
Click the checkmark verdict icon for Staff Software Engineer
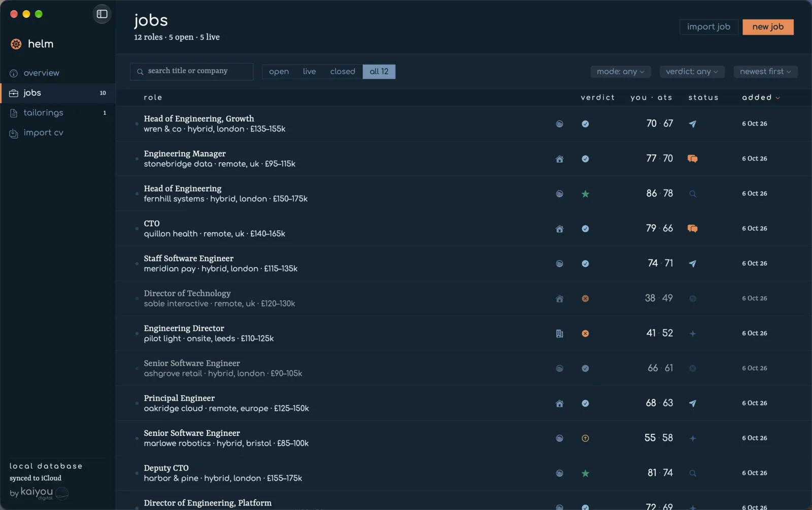[x=585, y=264]
